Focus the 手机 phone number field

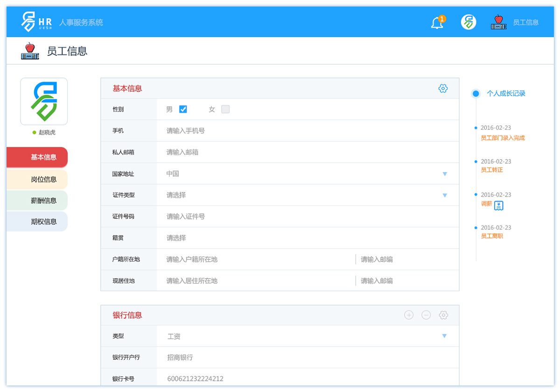308,131
